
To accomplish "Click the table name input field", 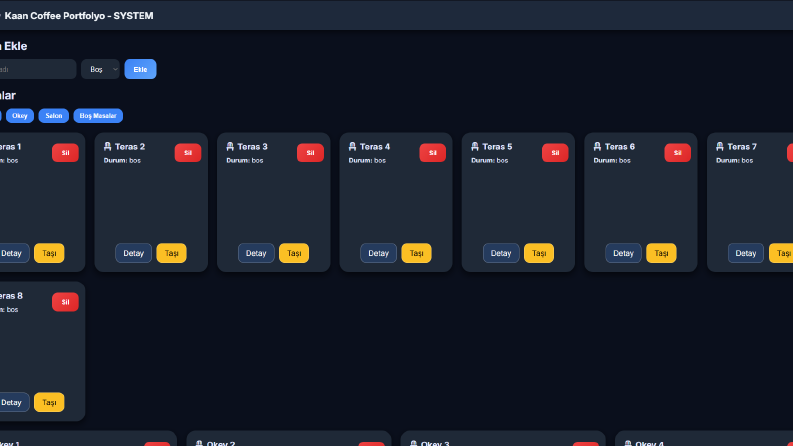I will (37, 69).
